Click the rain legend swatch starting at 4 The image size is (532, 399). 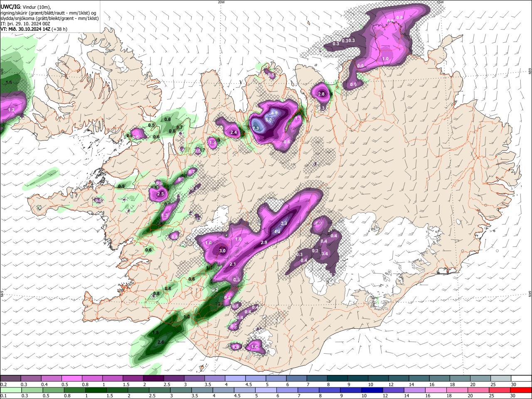coord(223,390)
